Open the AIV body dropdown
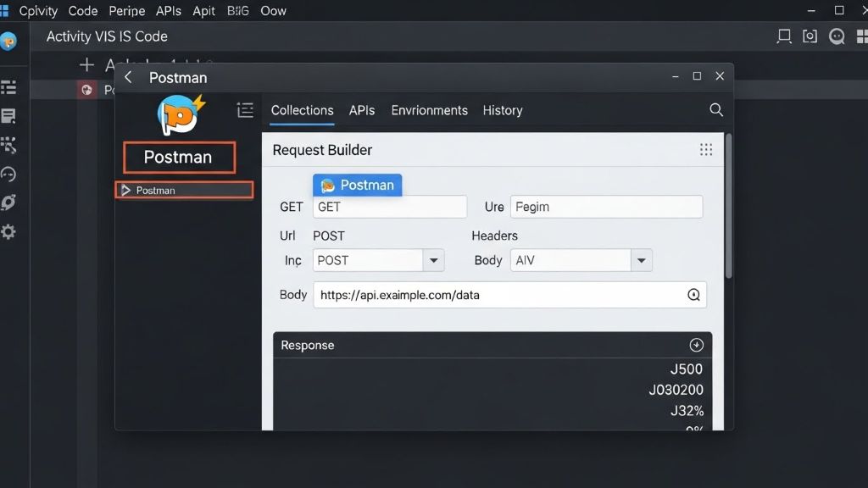The image size is (868, 488). 641,260
